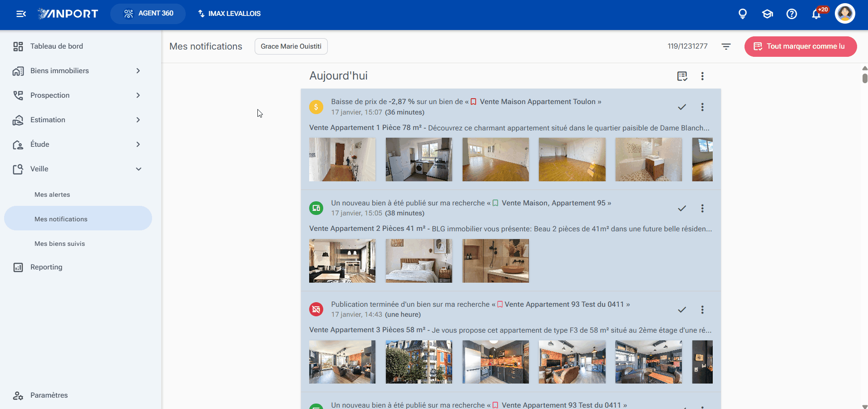Mark the Baisse de prix notification as read
This screenshot has width=868, height=409.
point(682,107)
